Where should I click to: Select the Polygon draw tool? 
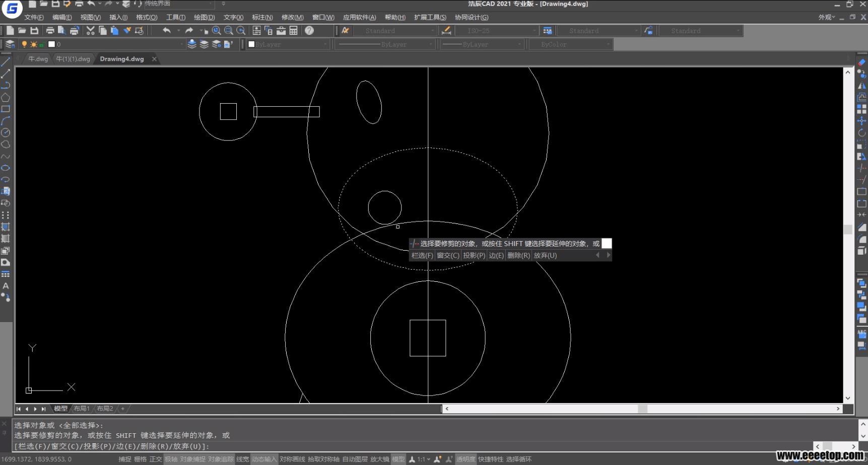coord(6,97)
